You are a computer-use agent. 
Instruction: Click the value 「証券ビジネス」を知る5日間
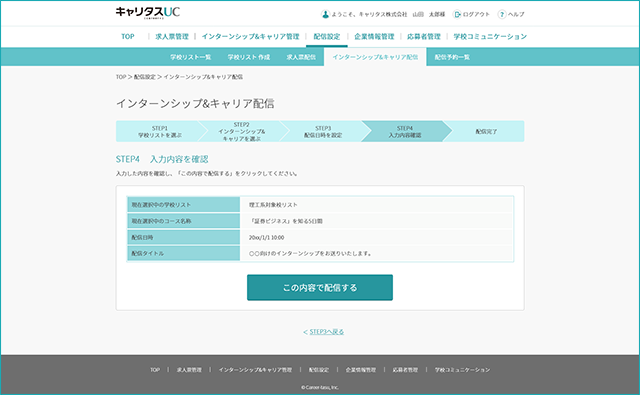pyautogui.click(x=286, y=221)
